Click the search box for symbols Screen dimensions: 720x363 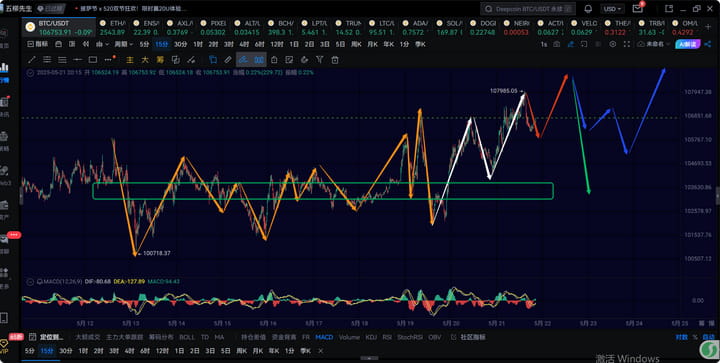pos(528,9)
